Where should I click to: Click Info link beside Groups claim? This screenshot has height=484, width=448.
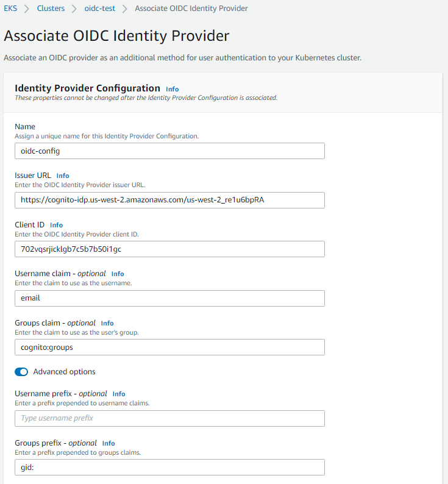[x=107, y=323]
